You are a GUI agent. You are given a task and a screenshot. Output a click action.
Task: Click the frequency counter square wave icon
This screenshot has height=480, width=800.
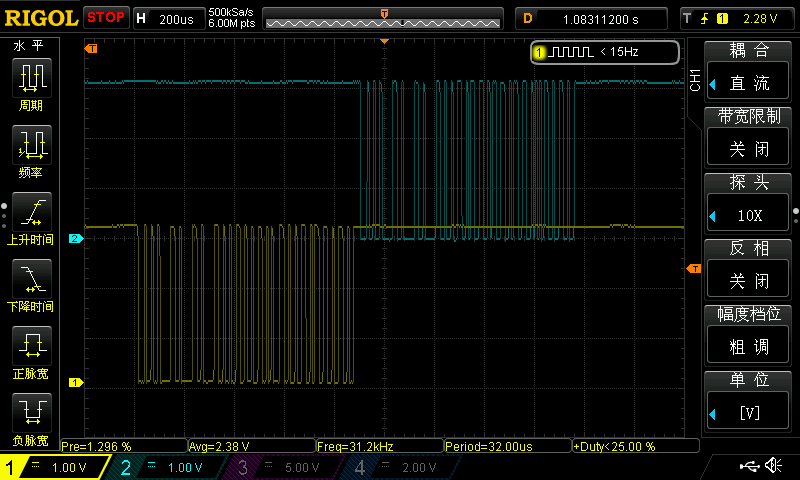click(x=571, y=52)
